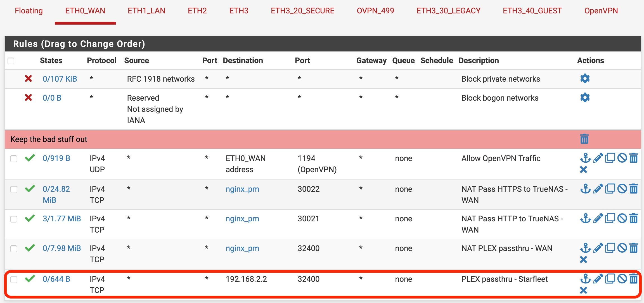Screen dimensions: 644x303
Task: Edit the Allow OpenVPN Traffic rule with pencil
Action: pos(598,158)
